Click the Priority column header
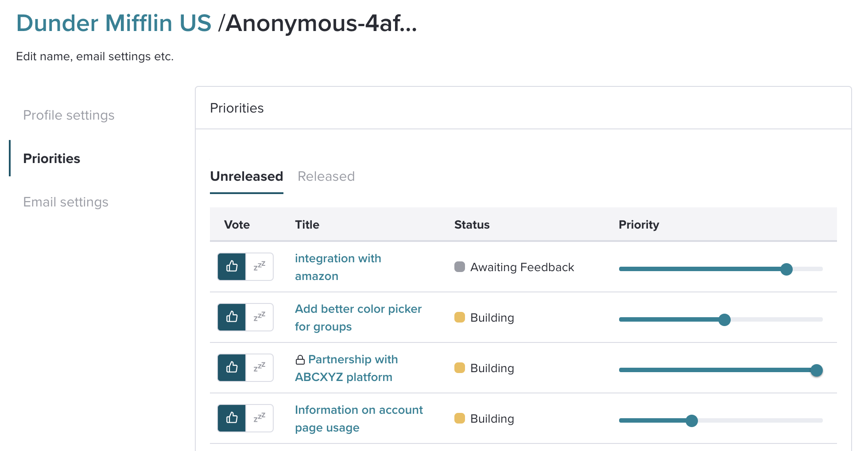This screenshot has height=451, width=868. coord(639,225)
